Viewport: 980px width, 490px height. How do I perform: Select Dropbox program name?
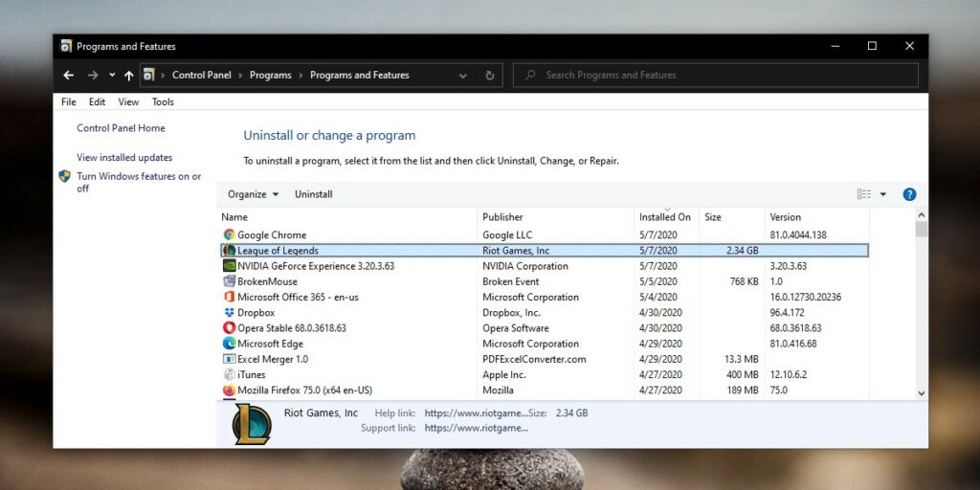[256, 313]
